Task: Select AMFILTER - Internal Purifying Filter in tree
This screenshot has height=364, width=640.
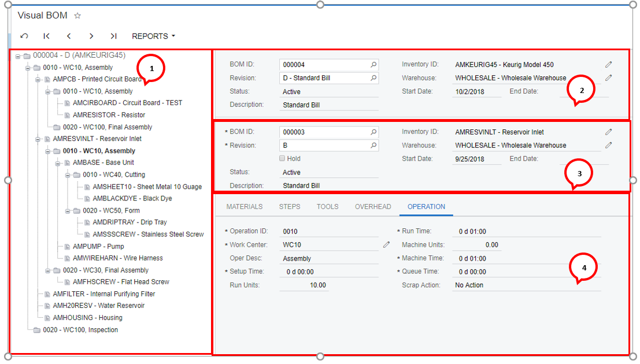Action: [103, 294]
